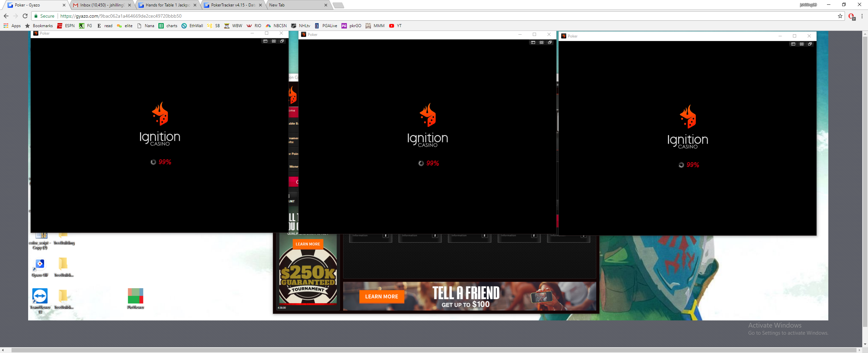Open the Chrome three-dot menu

tap(862, 16)
